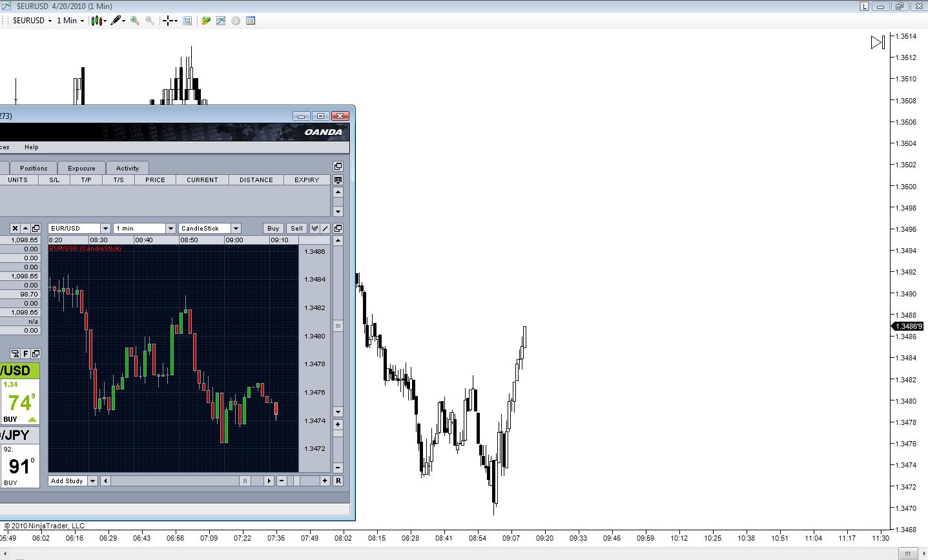Detach the quote panel icon

coord(36,353)
